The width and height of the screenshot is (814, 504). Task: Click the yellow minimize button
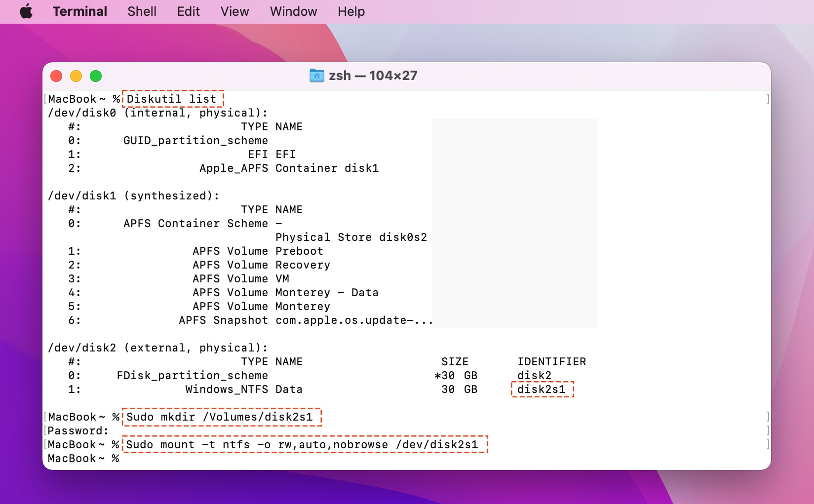[x=76, y=76]
